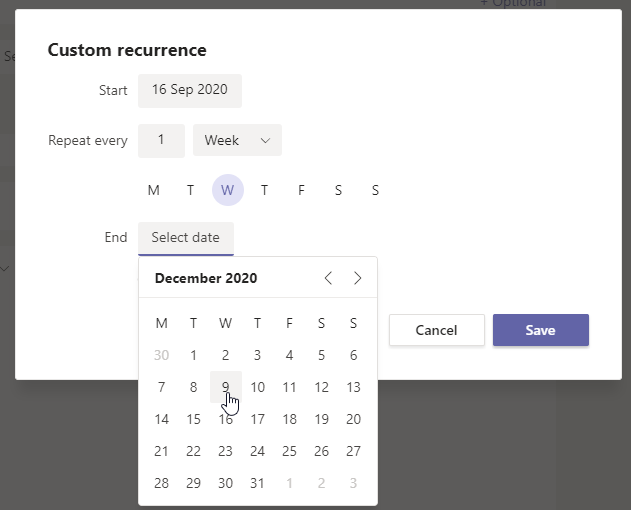Click the December 2020 month header
Image resolution: width=631 pixels, height=510 pixels.
[x=206, y=278]
